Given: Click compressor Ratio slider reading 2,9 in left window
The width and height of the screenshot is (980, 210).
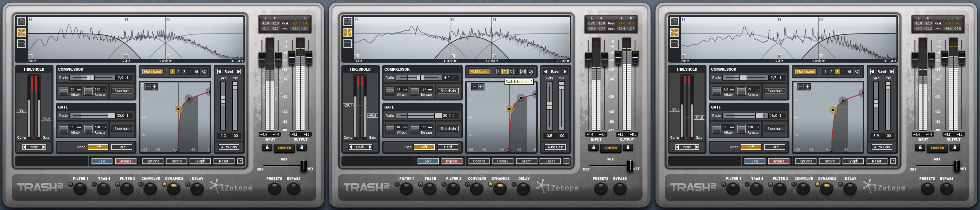Looking at the screenshot, I should tap(92, 78).
